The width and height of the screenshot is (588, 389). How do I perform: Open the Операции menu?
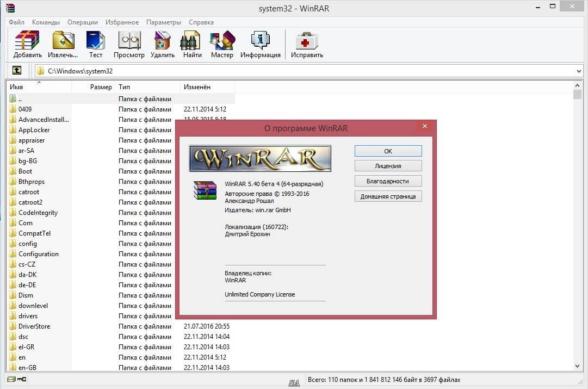83,22
